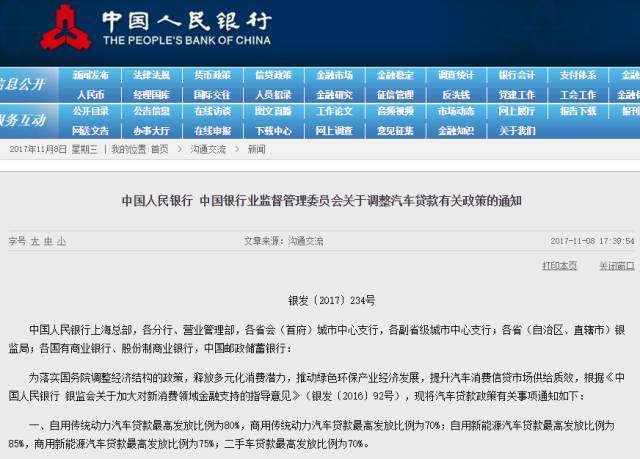Open 征信管理 navigation link

(x=395, y=95)
